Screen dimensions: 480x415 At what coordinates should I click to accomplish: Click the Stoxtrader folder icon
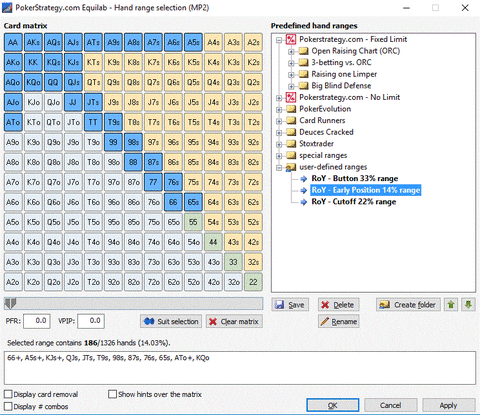coord(291,144)
